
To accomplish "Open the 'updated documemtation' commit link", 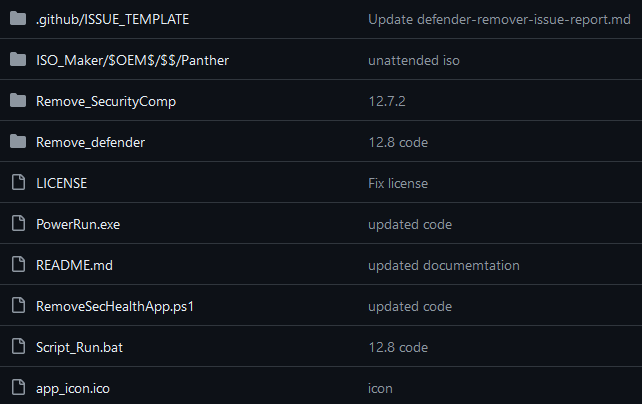I will point(444,265).
